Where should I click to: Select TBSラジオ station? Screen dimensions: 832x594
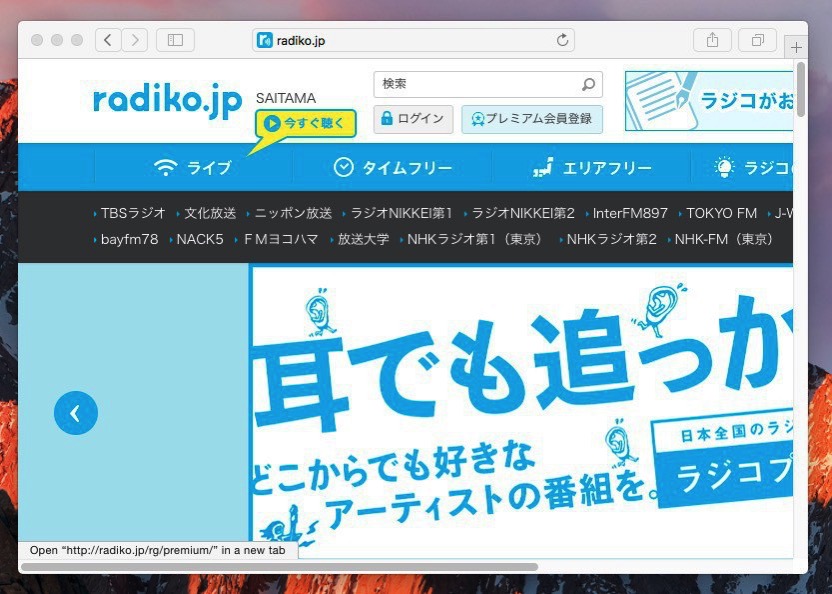coord(133,213)
